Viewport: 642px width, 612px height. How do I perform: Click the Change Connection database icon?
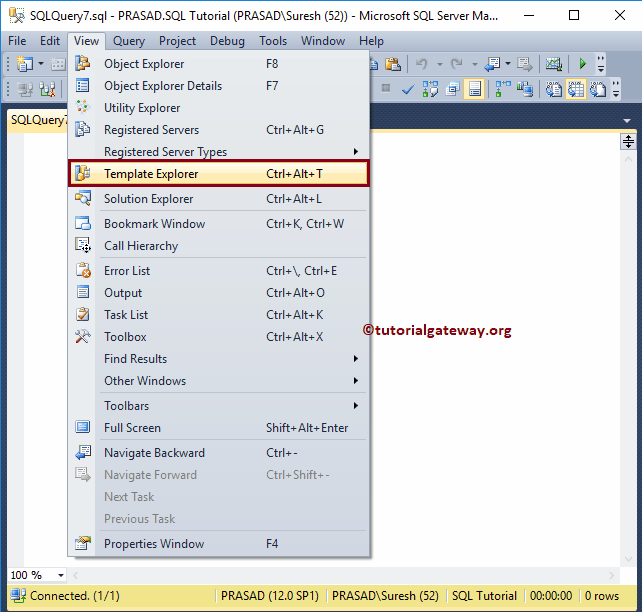(47, 89)
